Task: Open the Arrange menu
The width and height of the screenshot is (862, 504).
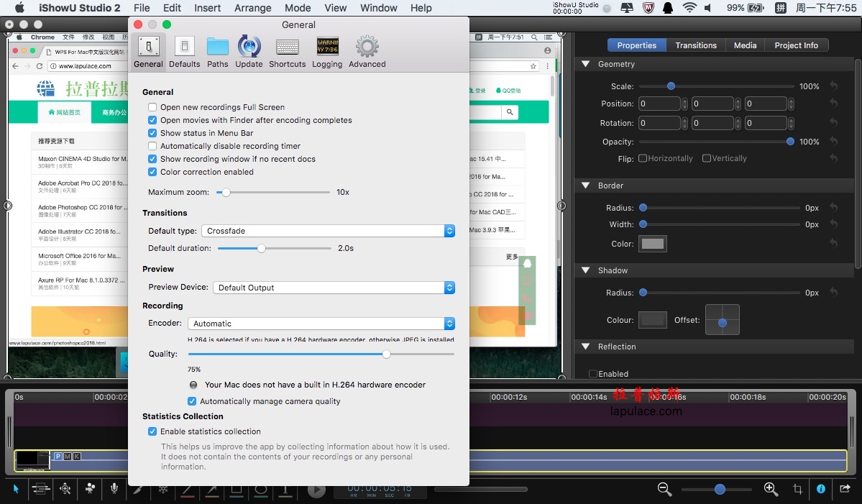Action: (253, 8)
